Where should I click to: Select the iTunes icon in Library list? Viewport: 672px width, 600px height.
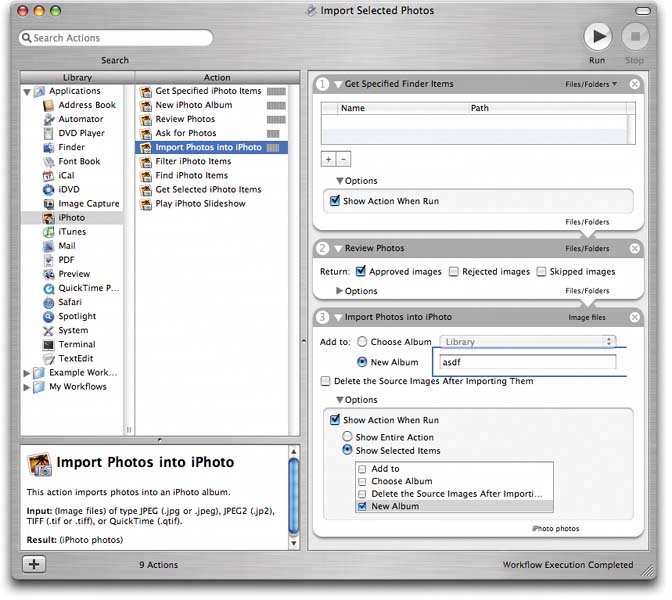(50, 232)
